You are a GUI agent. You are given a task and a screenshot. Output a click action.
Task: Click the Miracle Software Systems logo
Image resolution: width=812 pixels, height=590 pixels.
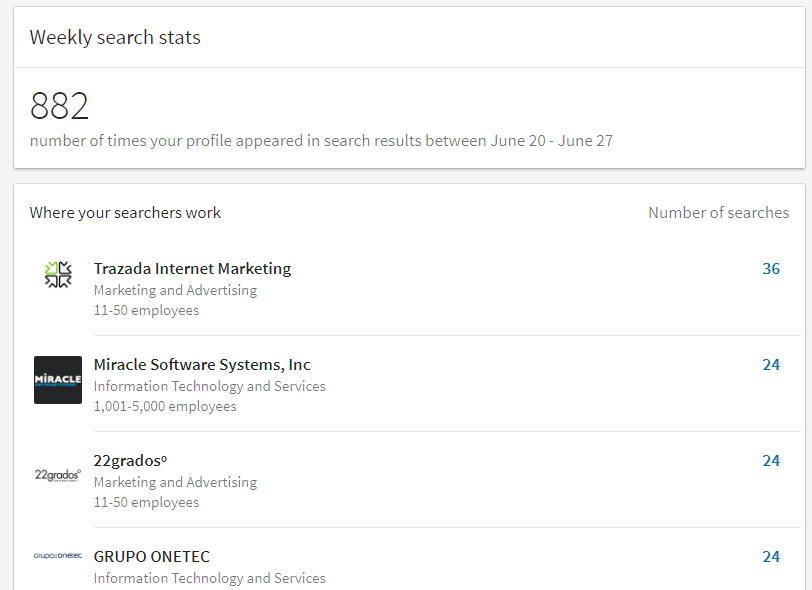point(58,379)
